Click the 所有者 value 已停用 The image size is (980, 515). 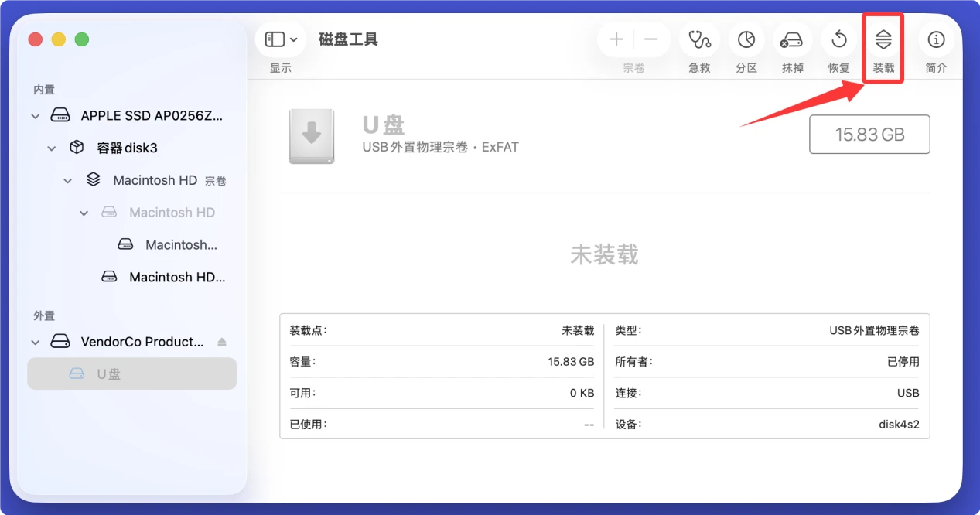coord(903,362)
